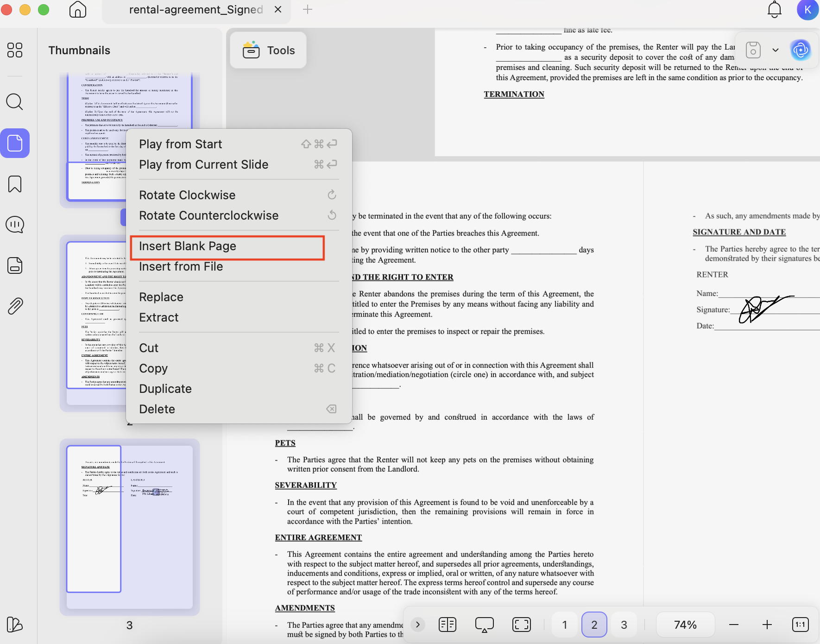Open the 74% zoom level box
This screenshot has height=644, width=820.
tap(686, 625)
